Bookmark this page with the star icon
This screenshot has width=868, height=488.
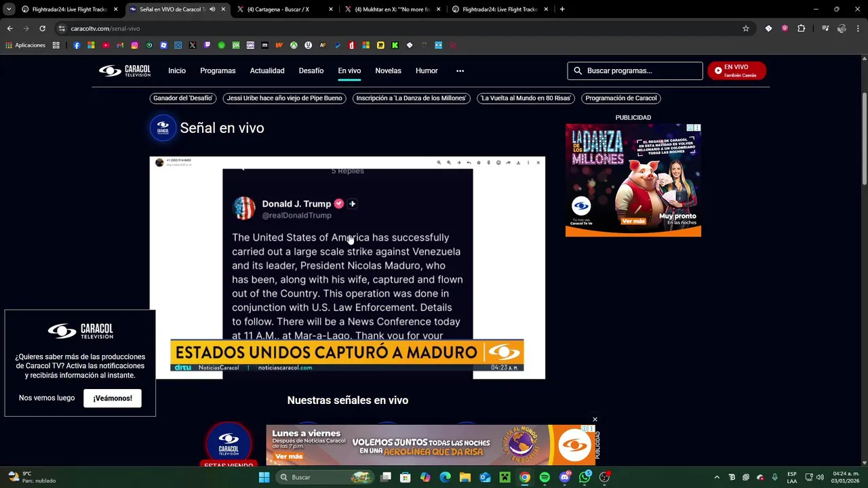746,28
